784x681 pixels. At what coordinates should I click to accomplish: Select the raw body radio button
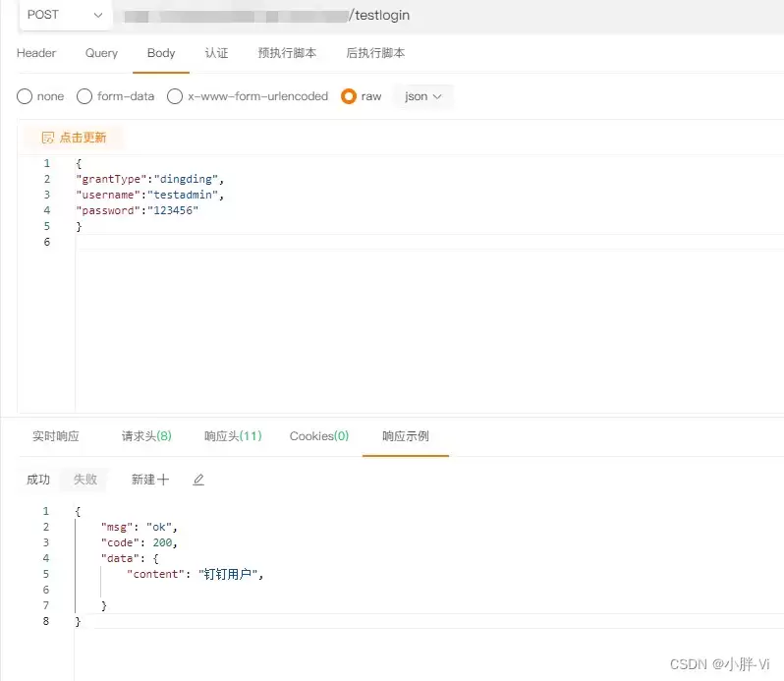(349, 96)
